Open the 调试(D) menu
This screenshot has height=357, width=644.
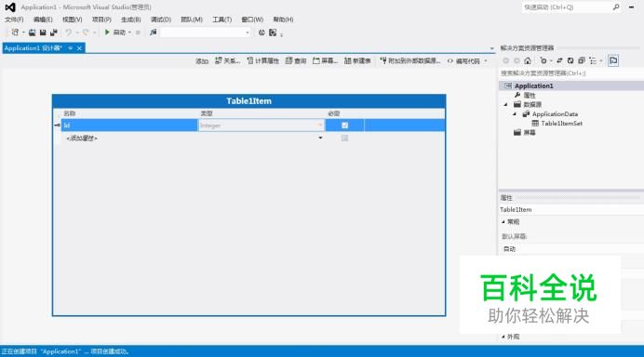click(161, 20)
